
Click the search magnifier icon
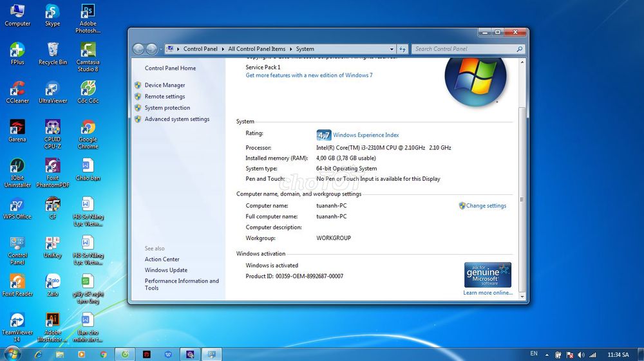pos(520,49)
